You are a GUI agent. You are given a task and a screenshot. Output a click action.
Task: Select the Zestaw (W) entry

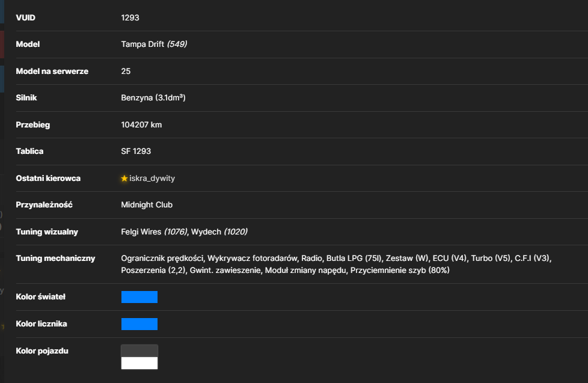407,258
